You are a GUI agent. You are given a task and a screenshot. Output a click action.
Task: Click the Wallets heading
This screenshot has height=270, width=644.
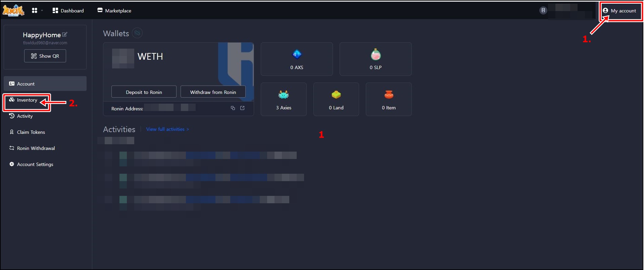coord(116,34)
